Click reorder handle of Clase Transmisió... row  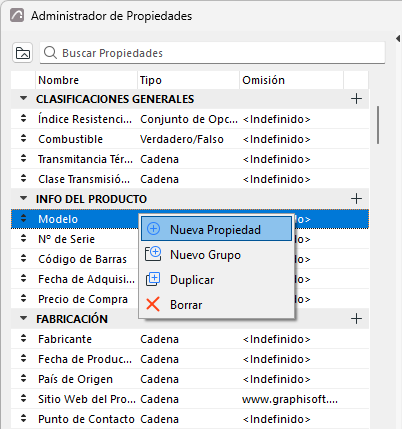[x=23, y=179]
